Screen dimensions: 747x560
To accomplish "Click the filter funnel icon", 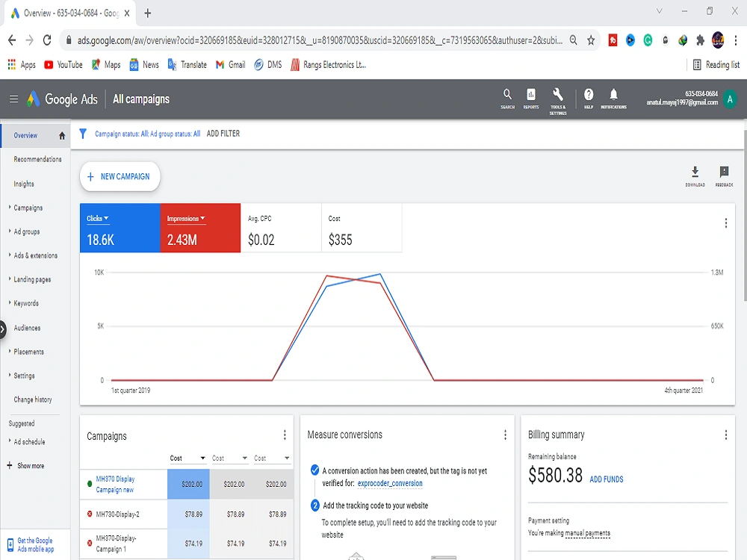I will coord(83,134).
